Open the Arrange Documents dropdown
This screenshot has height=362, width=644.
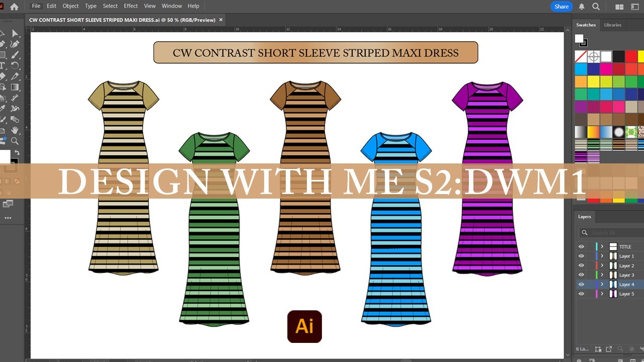619,7
